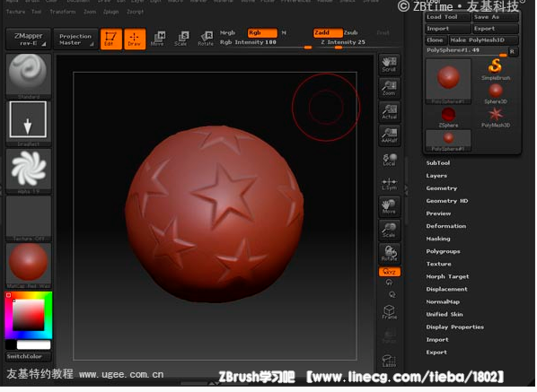Open the Alpha 19 swirl picker

tap(29, 170)
